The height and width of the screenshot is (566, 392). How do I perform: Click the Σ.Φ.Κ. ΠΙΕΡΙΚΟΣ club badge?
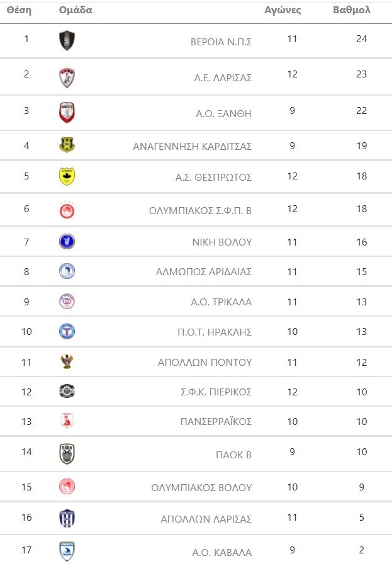(67, 391)
